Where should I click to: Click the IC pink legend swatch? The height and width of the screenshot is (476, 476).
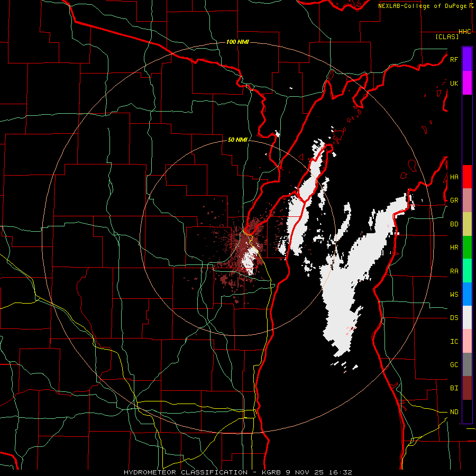(x=467, y=341)
